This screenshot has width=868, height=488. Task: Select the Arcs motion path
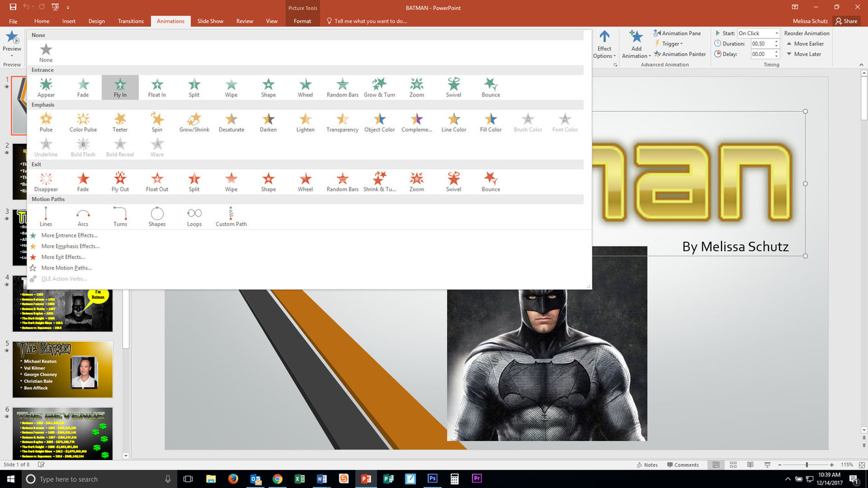pyautogui.click(x=83, y=216)
